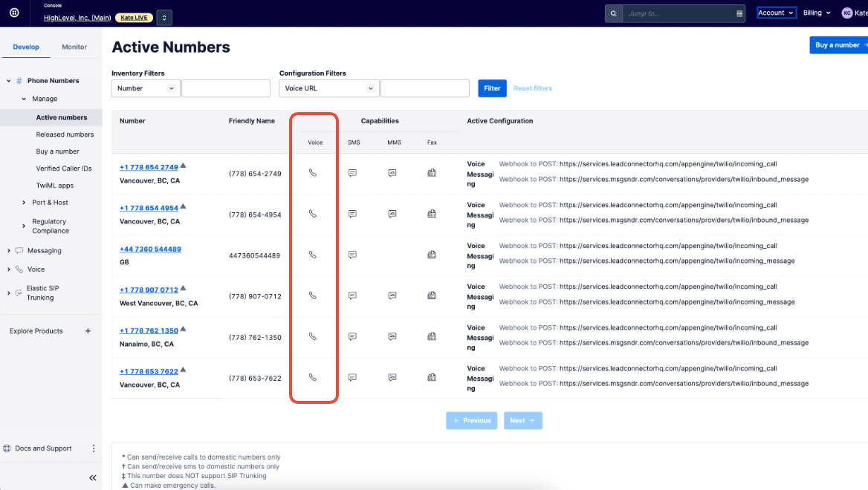Open the app grid icon in the top bar

coord(13,12)
